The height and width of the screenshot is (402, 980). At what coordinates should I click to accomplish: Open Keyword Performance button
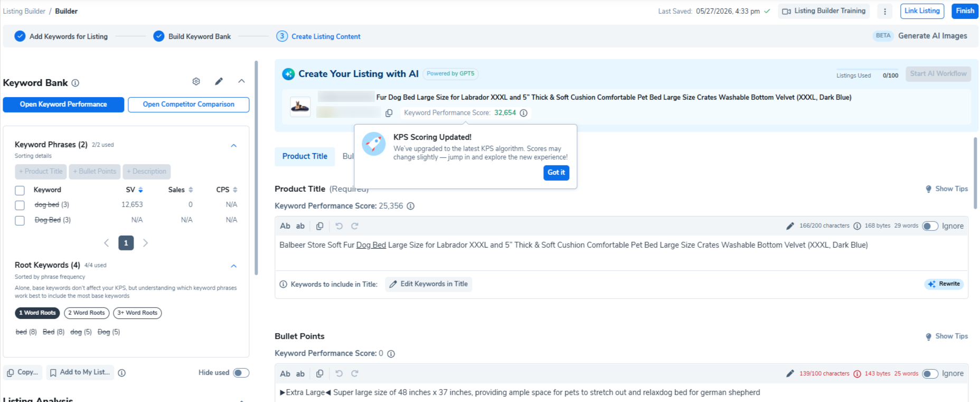pyautogui.click(x=63, y=105)
